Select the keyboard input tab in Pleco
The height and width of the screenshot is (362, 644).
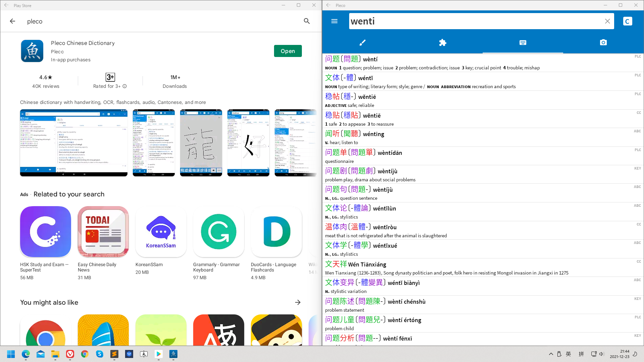click(x=523, y=43)
